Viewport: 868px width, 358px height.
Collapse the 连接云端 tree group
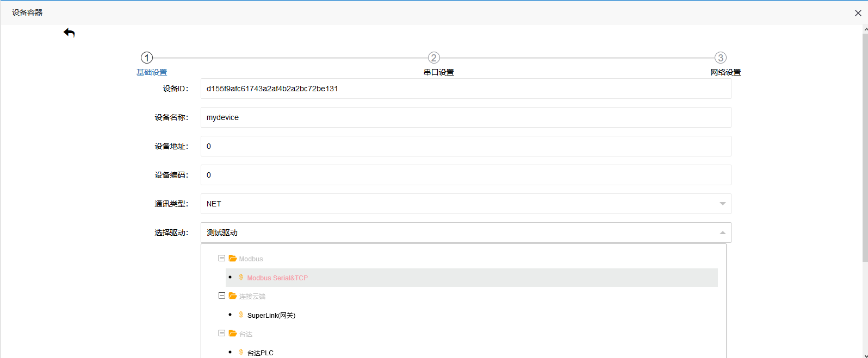coord(222,296)
